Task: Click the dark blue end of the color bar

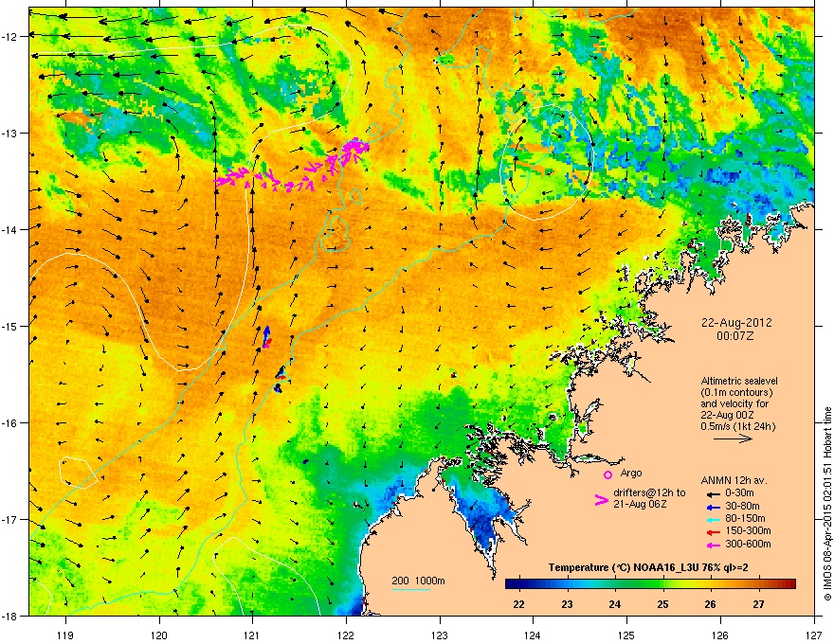Action: pyautogui.click(x=510, y=584)
